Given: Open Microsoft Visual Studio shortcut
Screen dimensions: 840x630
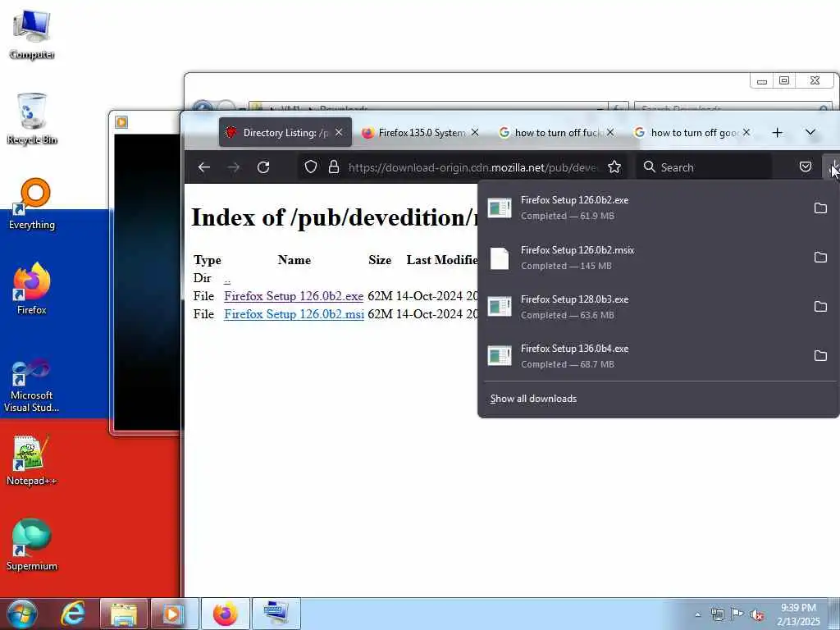Looking at the screenshot, I should [x=32, y=386].
